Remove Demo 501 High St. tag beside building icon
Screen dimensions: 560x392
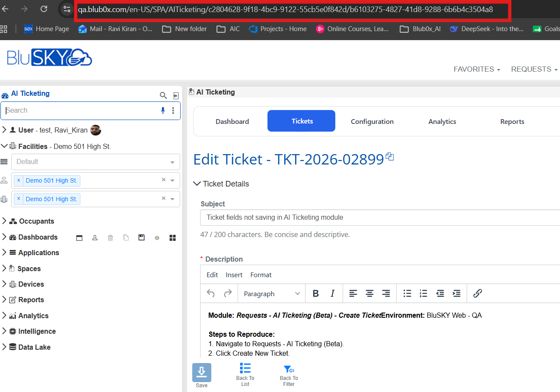(x=19, y=199)
